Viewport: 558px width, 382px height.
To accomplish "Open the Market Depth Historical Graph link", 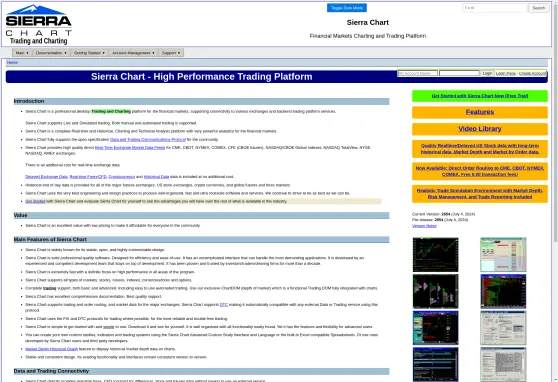I will coord(51,349).
